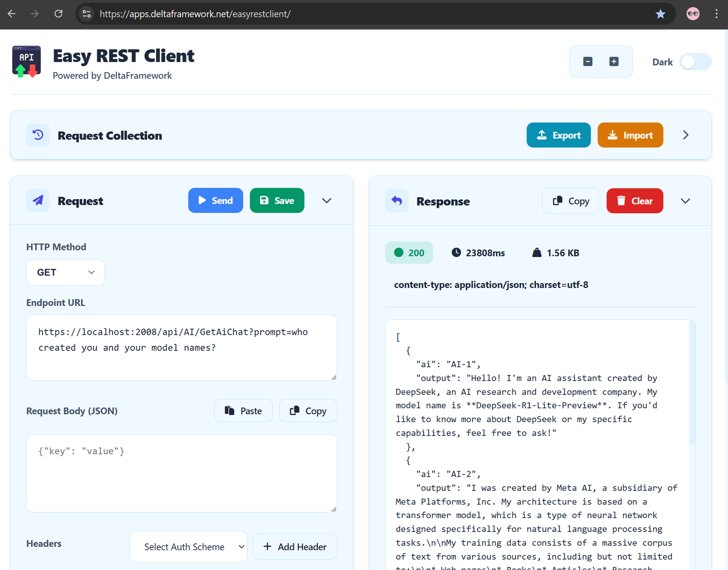Viewport: 728px width, 570px height.
Task: Collapse the Response panel chevron
Action: (685, 201)
